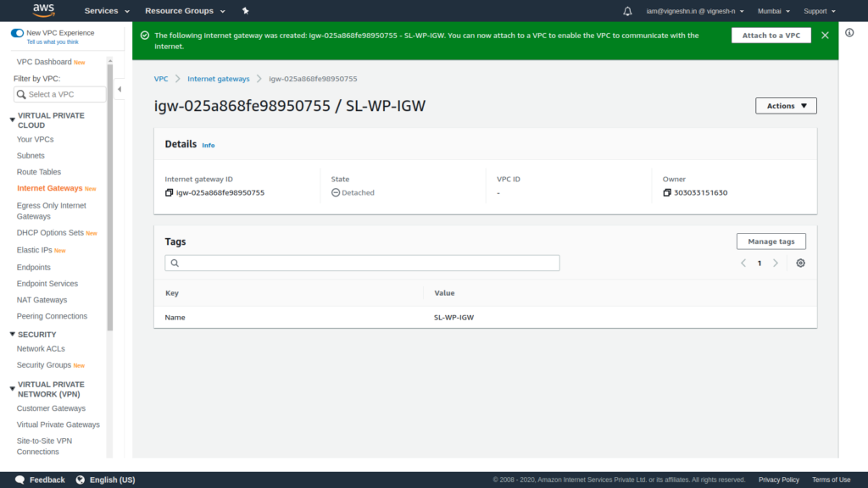Viewport: 868px width, 488px height.
Task: Go to previous tags page
Action: click(x=743, y=263)
